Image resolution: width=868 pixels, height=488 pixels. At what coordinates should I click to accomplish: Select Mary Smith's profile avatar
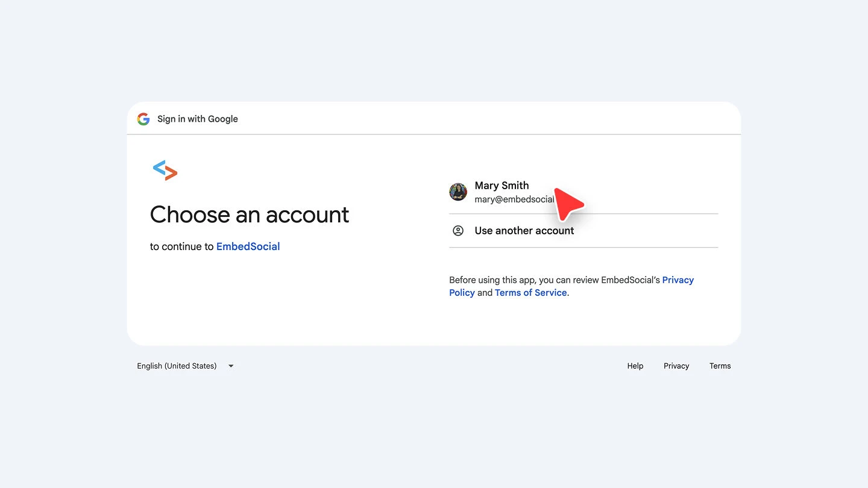pos(458,192)
